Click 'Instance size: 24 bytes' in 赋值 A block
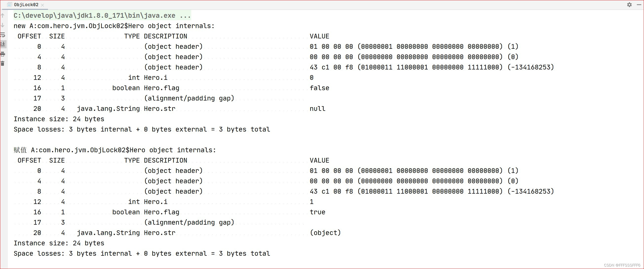644x269 pixels. (59, 243)
